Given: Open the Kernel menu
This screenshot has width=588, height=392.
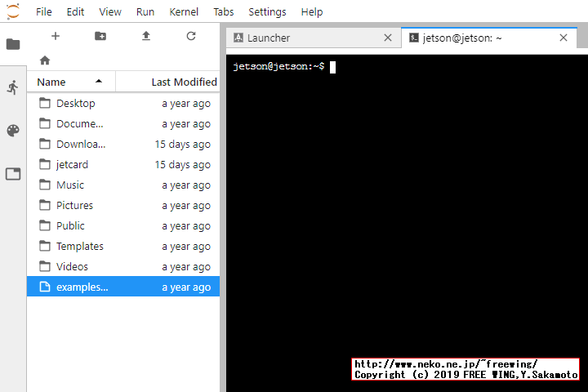Looking at the screenshot, I should 184,12.
